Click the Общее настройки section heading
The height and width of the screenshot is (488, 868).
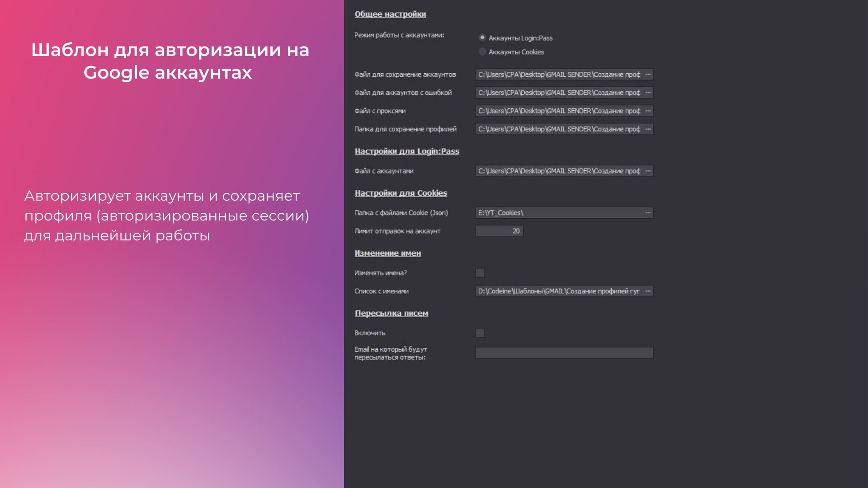pos(390,14)
